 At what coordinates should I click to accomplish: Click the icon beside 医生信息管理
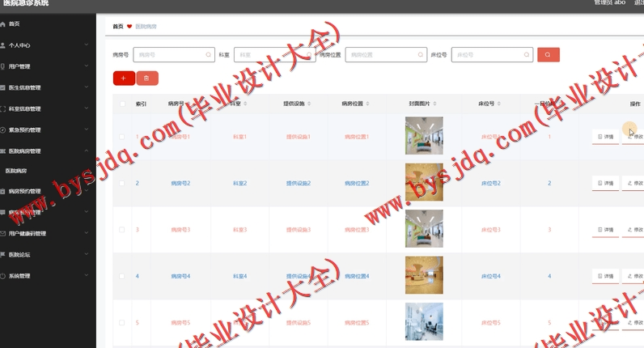tap(3, 87)
